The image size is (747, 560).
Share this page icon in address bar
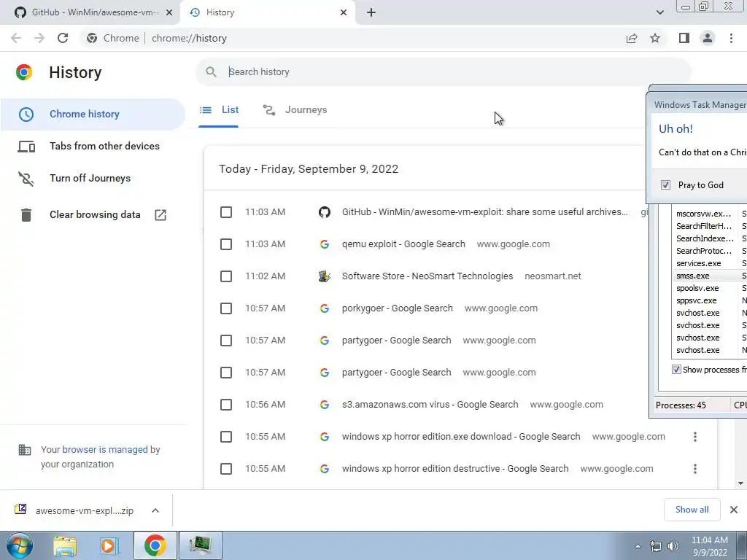coord(632,38)
